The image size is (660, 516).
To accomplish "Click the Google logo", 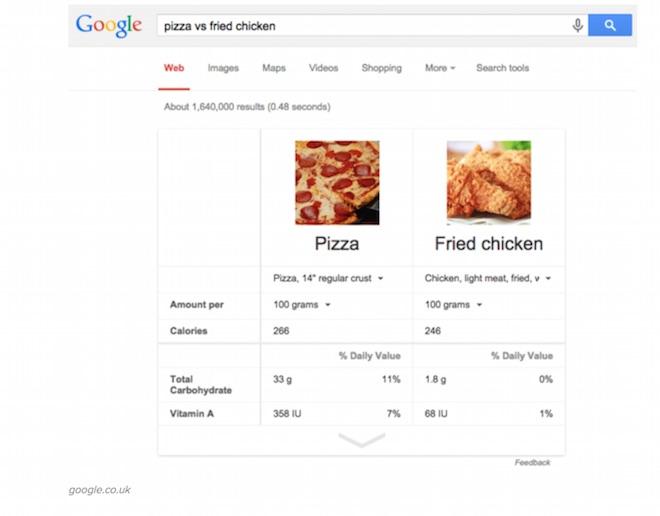I will point(109,26).
